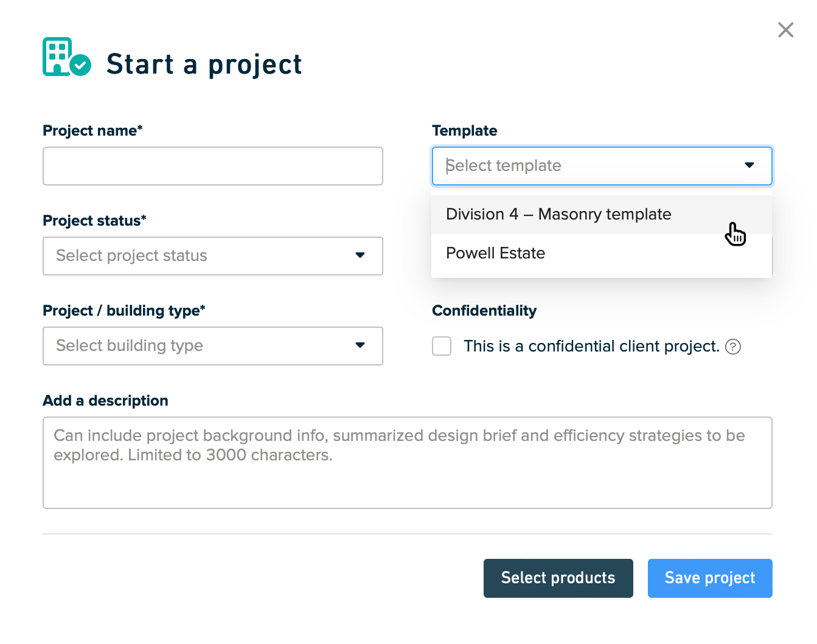817x644 pixels.
Task: Open the Select building type dropdown
Action: pyautogui.click(x=213, y=346)
